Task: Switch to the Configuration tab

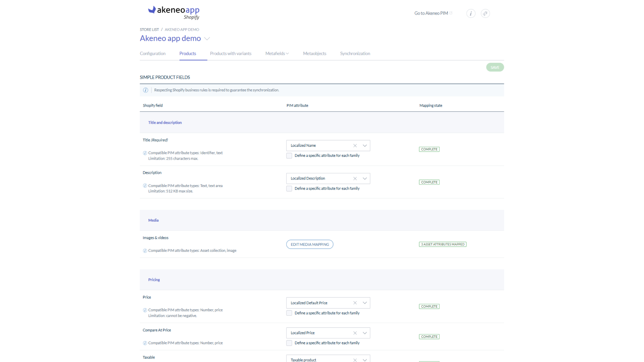Action: point(153,53)
